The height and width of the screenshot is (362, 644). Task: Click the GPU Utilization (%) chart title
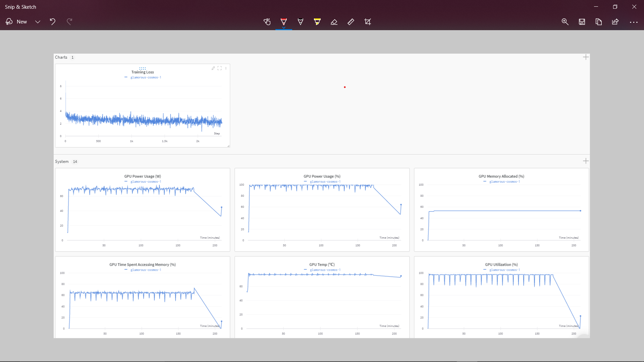point(501,264)
